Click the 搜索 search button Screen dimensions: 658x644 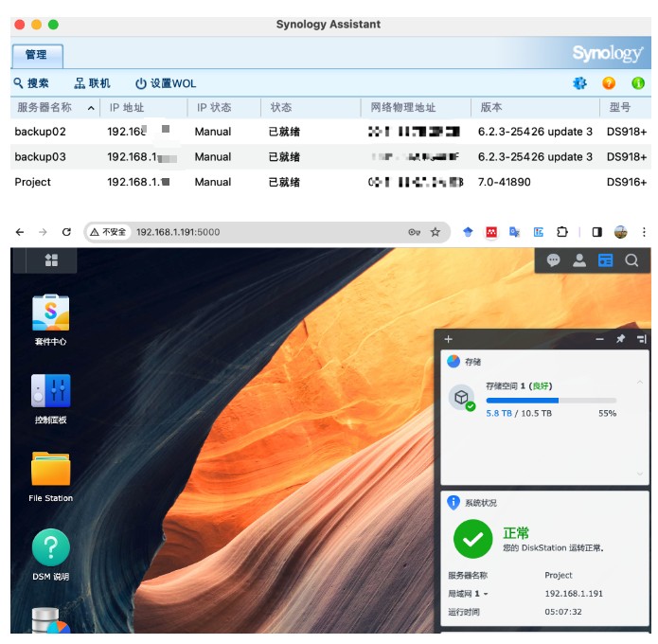31,83
